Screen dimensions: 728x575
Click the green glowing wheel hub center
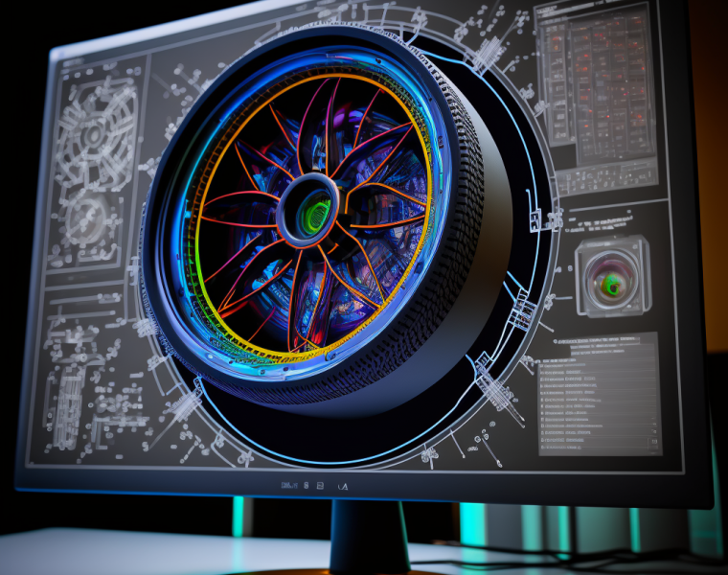315,213
